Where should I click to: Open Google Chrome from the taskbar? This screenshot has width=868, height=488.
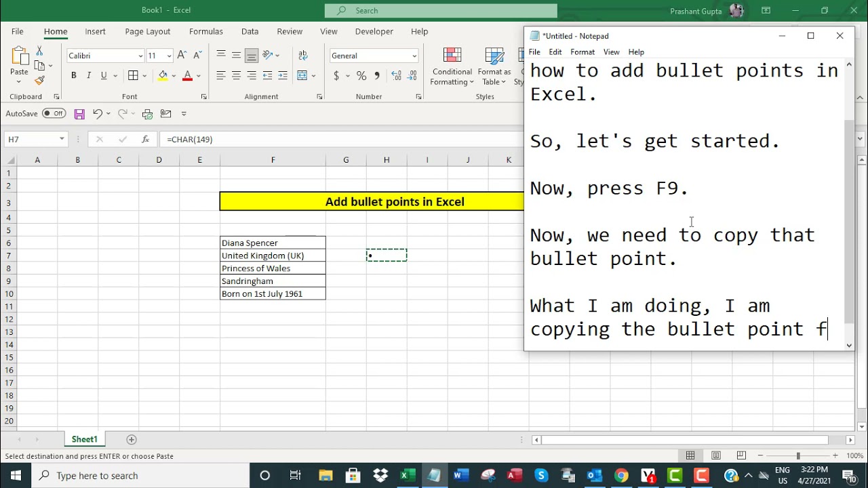[621, 475]
